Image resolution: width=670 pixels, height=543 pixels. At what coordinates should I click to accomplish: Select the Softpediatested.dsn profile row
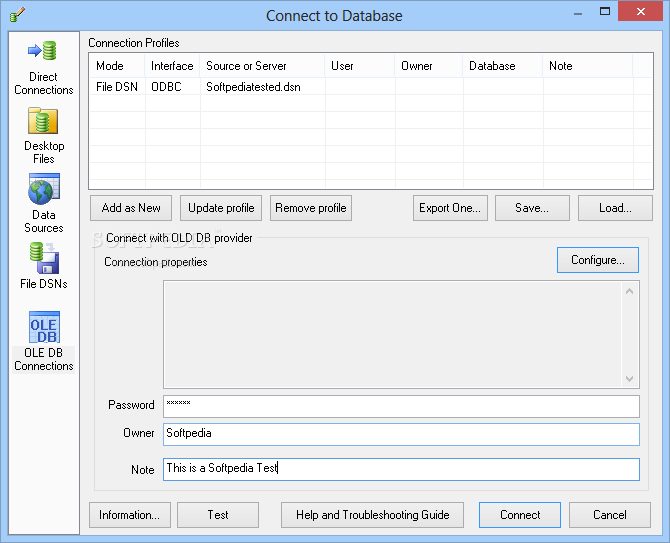pos(253,87)
